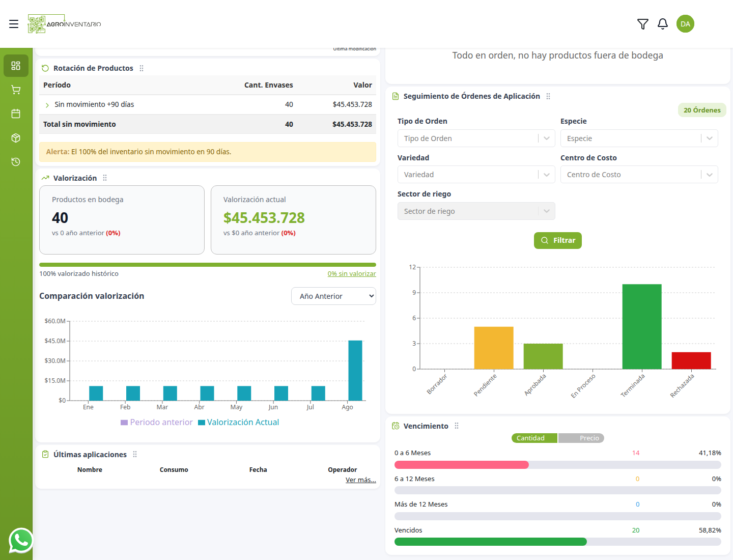This screenshot has height=560, width=733.
Task: Click the Vencidos green progress bar
Action: click(491, 542)
